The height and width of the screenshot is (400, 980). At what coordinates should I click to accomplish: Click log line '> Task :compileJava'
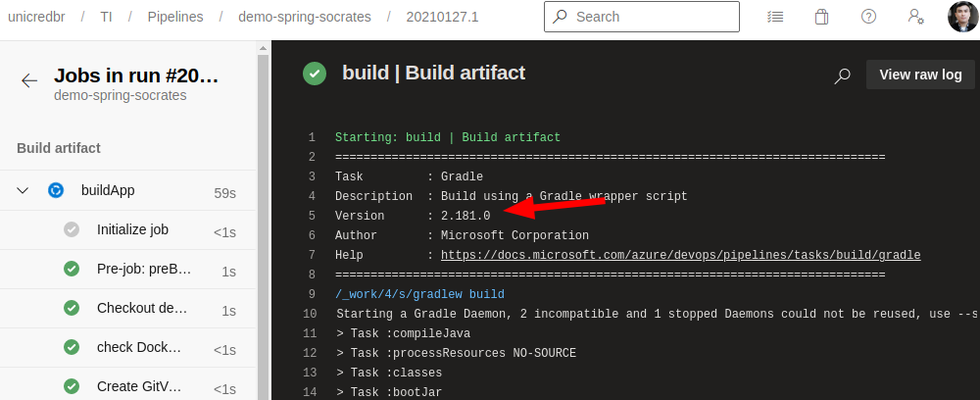coord(403,333)
